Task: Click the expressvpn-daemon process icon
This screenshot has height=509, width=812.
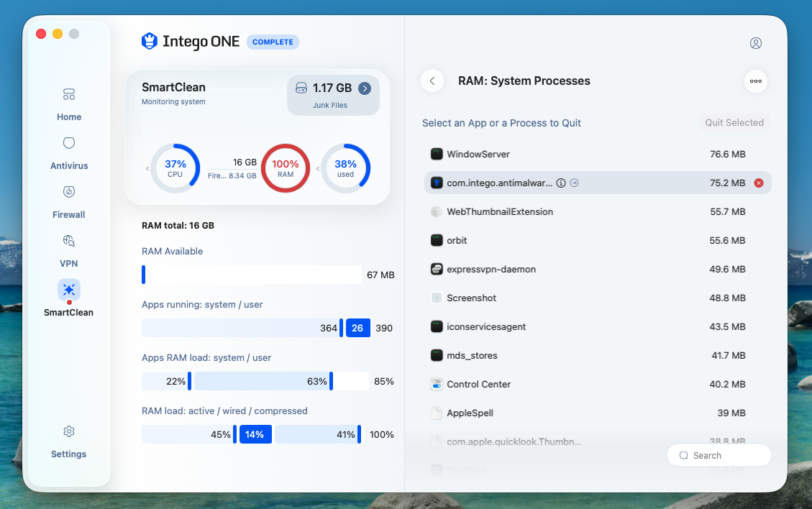Action: pos(437,269)
